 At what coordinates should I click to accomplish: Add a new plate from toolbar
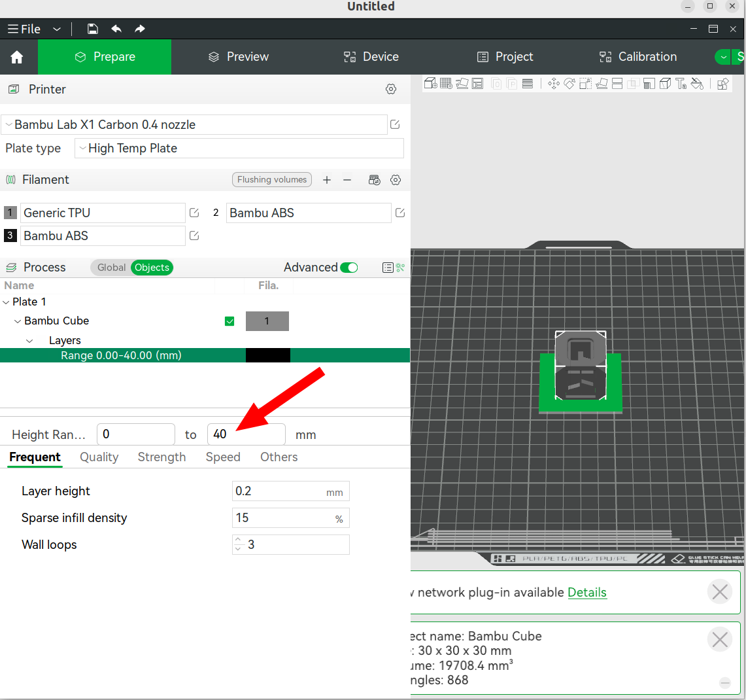pos(446,84)
